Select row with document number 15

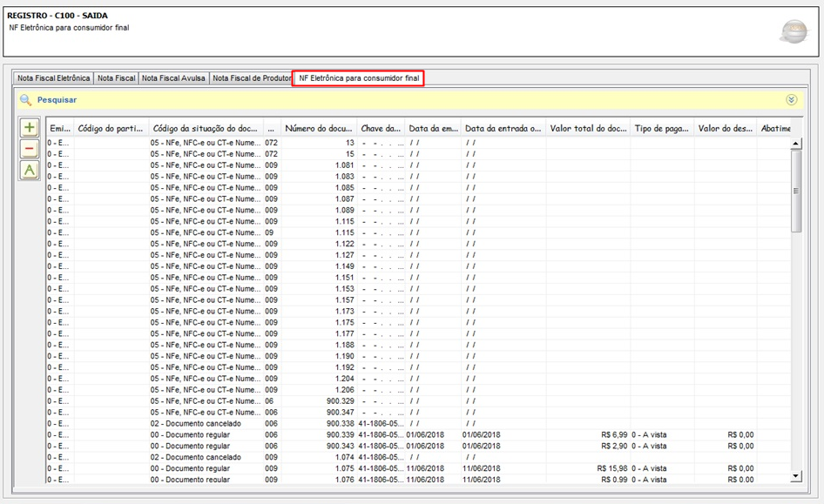point(418,154)
